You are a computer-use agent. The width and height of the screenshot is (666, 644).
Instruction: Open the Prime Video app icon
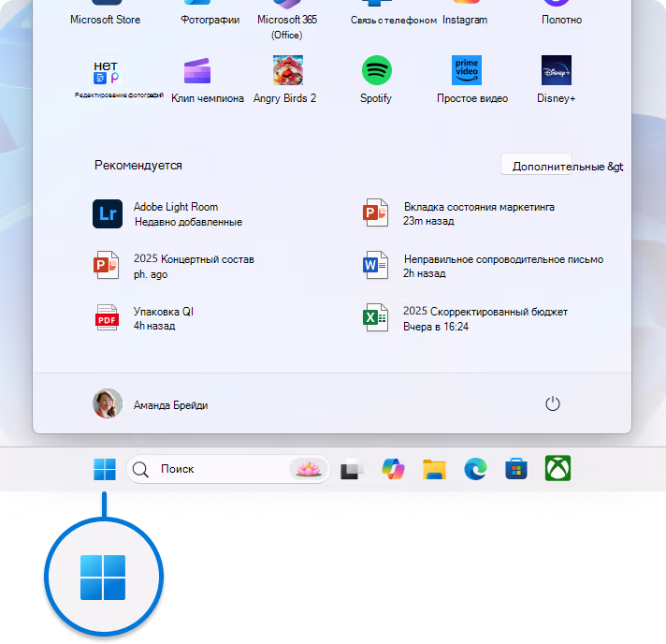[467, 70]
